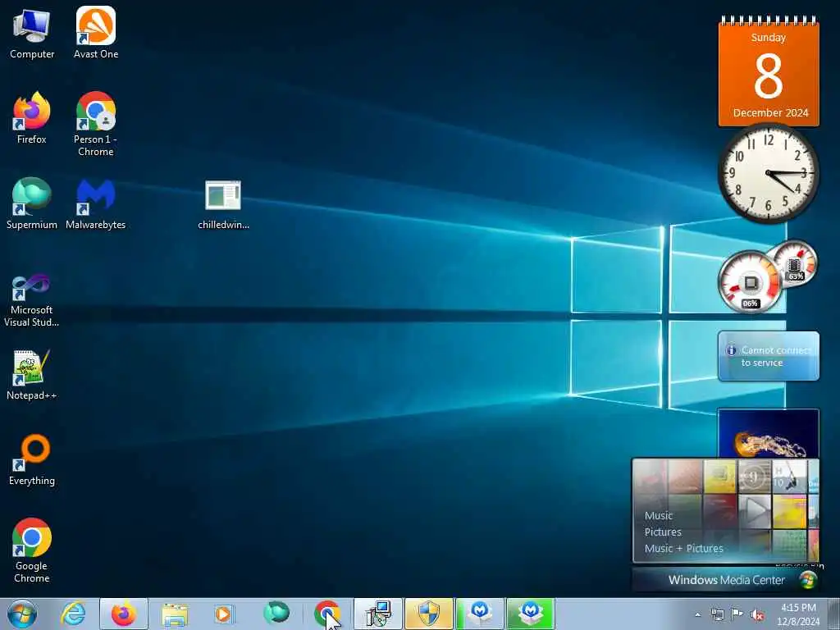Open the Computer desktop icon

[32, 33]
